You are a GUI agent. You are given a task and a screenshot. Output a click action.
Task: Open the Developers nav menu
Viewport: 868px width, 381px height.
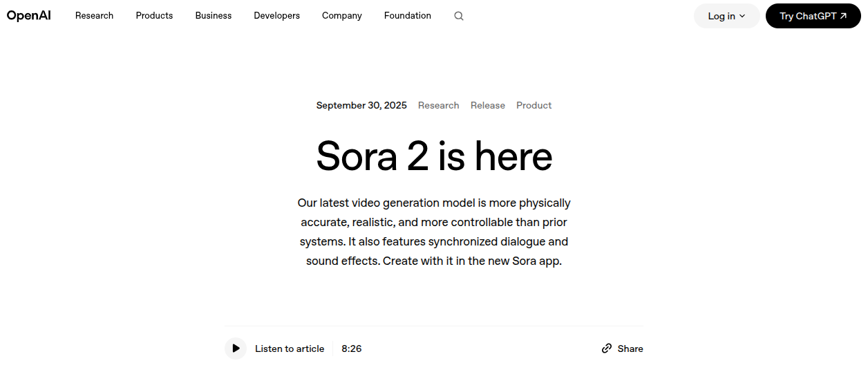click(x=277, y=16)
